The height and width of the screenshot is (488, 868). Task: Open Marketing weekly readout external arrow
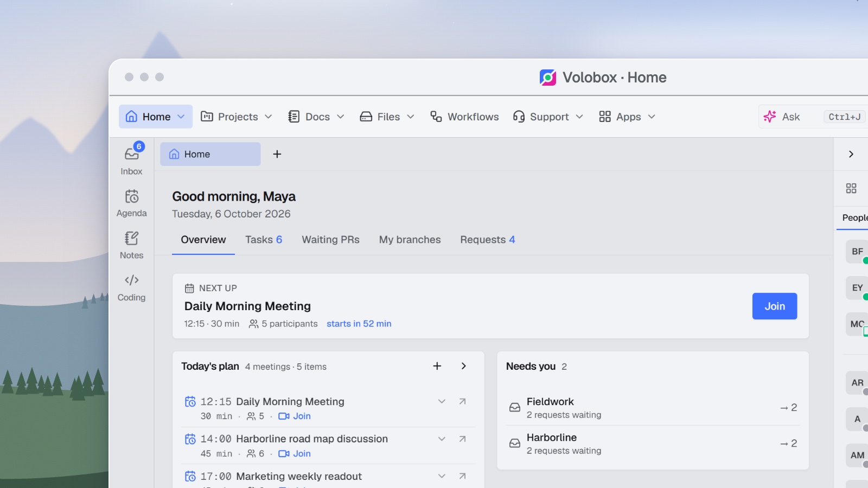tap(462, 476)
